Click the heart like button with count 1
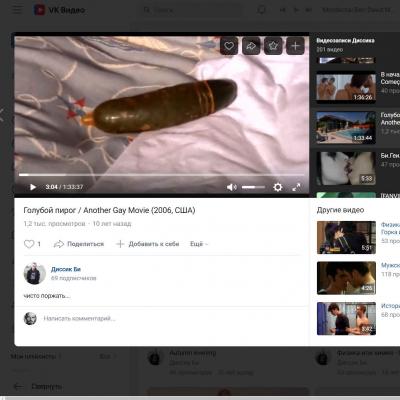 coord(32,244)
